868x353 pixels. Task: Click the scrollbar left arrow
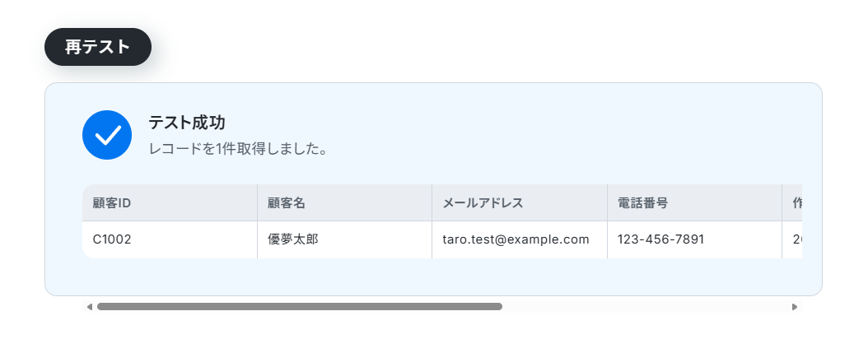click(90, 307)
